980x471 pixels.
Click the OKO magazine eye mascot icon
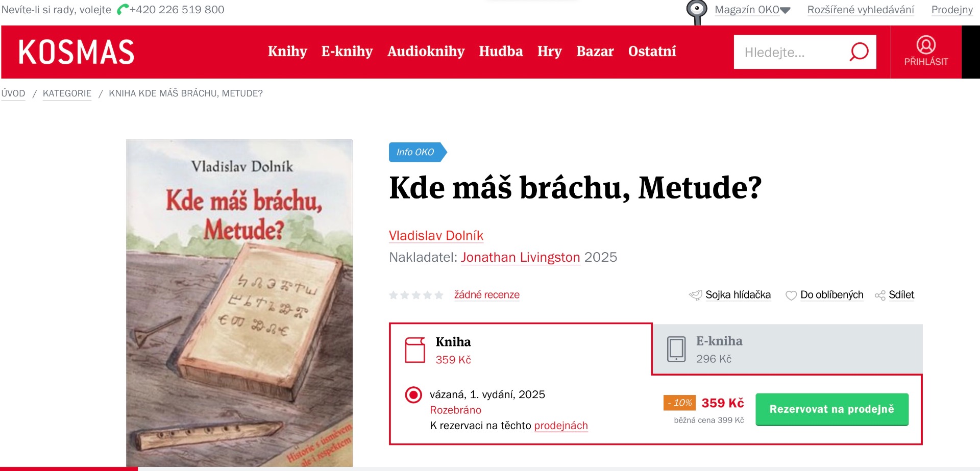pyautogui.click(x=696, y=11)
